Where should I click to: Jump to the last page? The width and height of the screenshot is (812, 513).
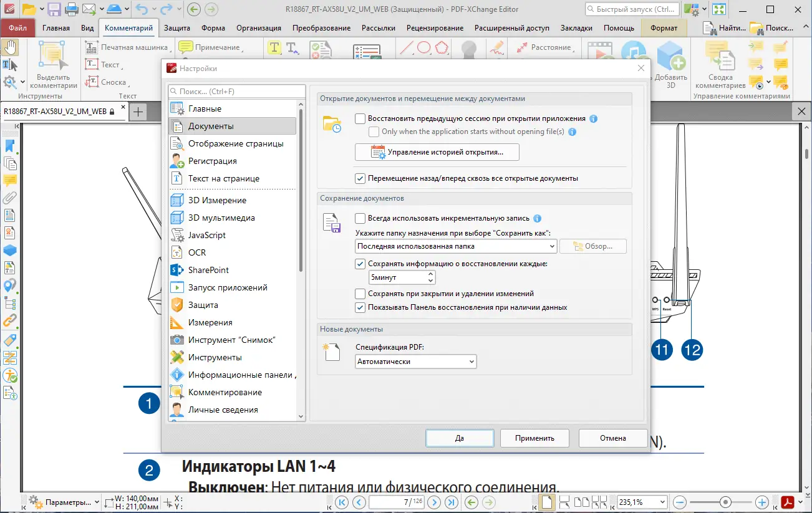pyautogui.click(x=452, y=502)
